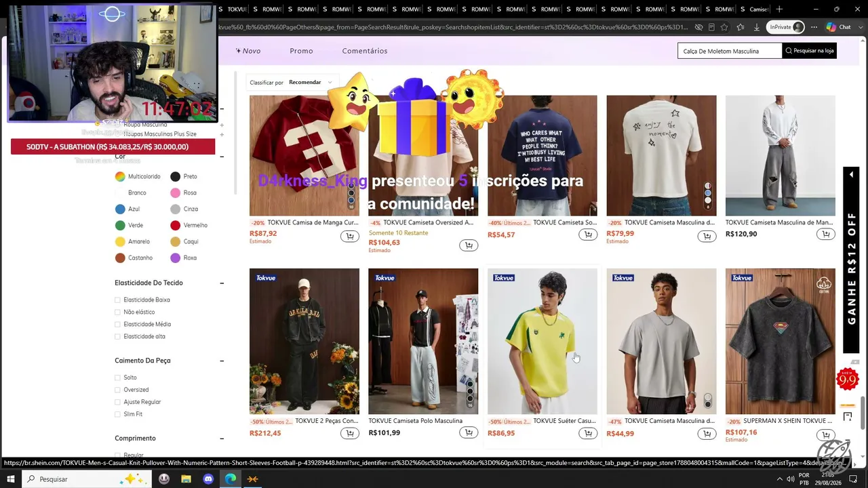The width and height of the screenshot is (868, 488).
Task: Click the system volume icon
Action: (x=790, y=479)
